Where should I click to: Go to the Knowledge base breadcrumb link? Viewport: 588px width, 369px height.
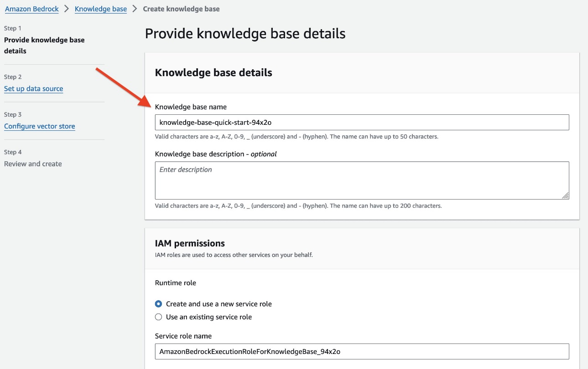(101, 9)
